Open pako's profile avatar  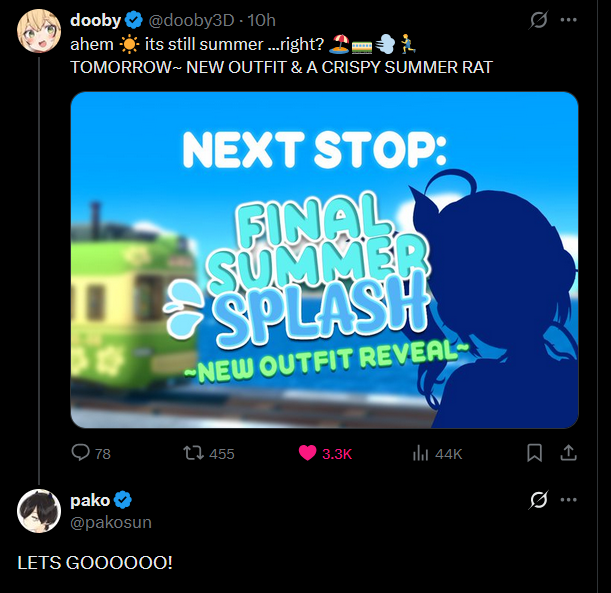tap(39, 511)
